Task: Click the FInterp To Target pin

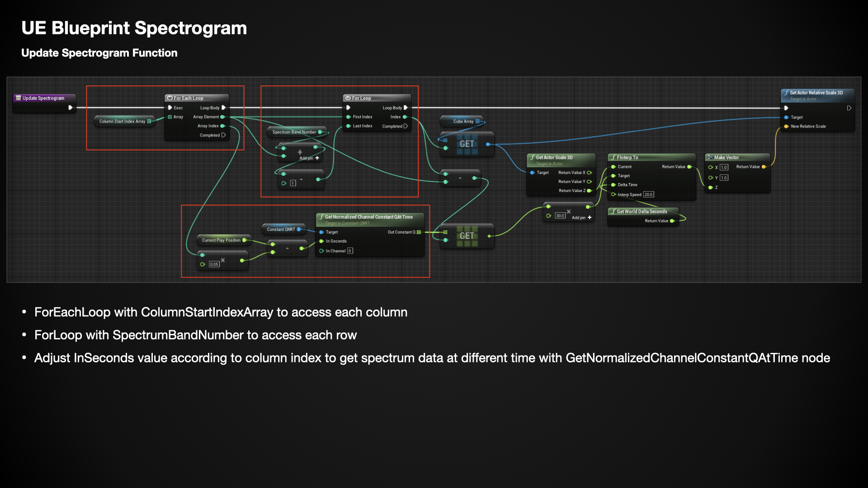Action: pyautogui.click(x=613, y=176)
